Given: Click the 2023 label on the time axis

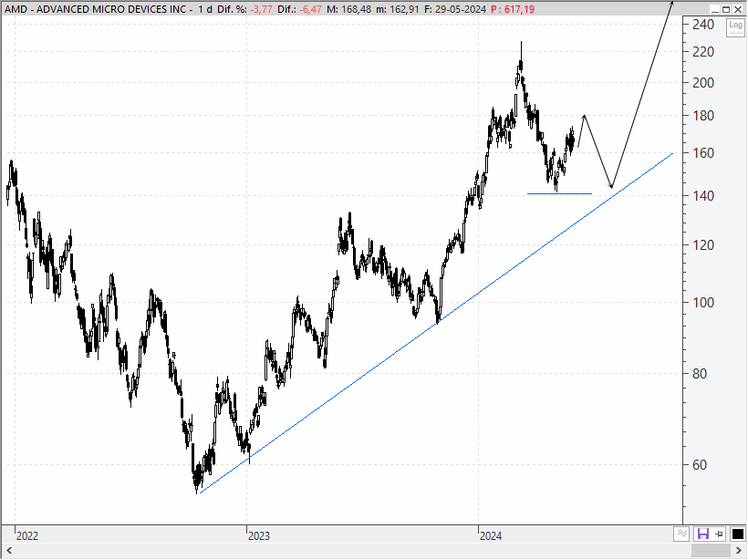Looking at the screenshot, I should (x=259, y=536).
